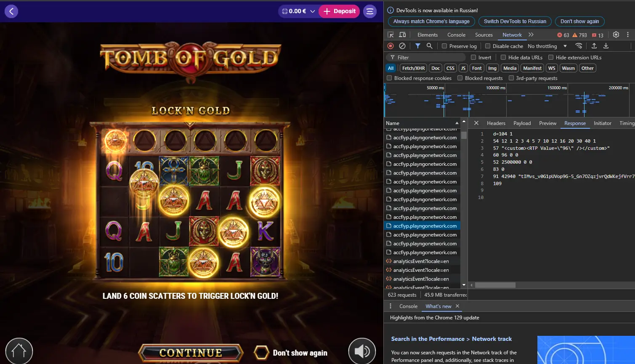This screenshot has width=635, height=364.
Task: Open network conditions wifi icon
Action: pyautogui.click(x=579, y=46)
